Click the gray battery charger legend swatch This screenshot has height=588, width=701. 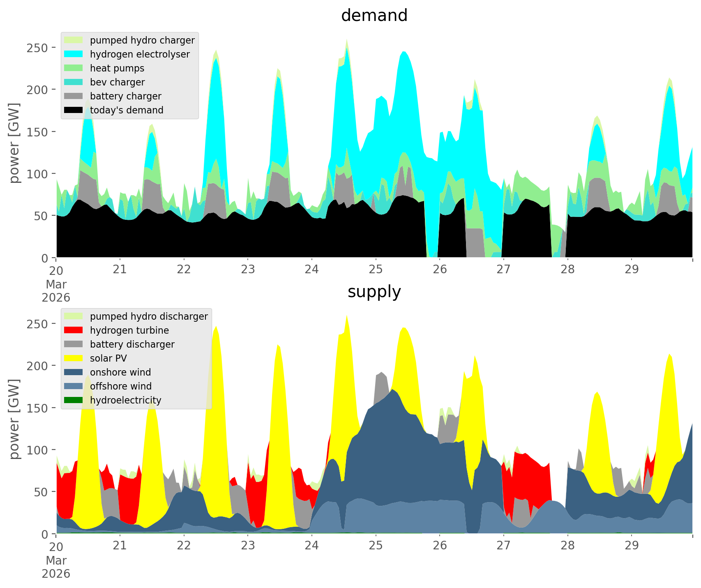[x=74, y=96]
